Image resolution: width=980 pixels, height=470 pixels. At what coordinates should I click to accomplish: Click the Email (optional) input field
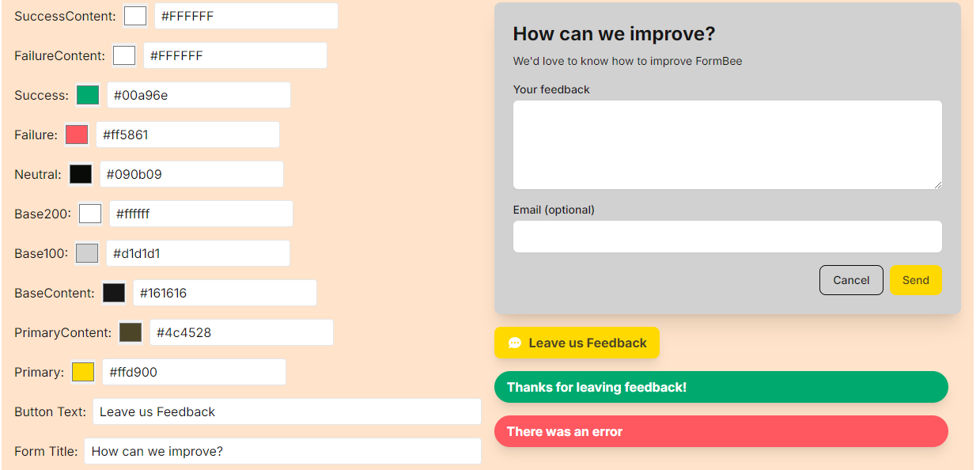pos(727,237)
